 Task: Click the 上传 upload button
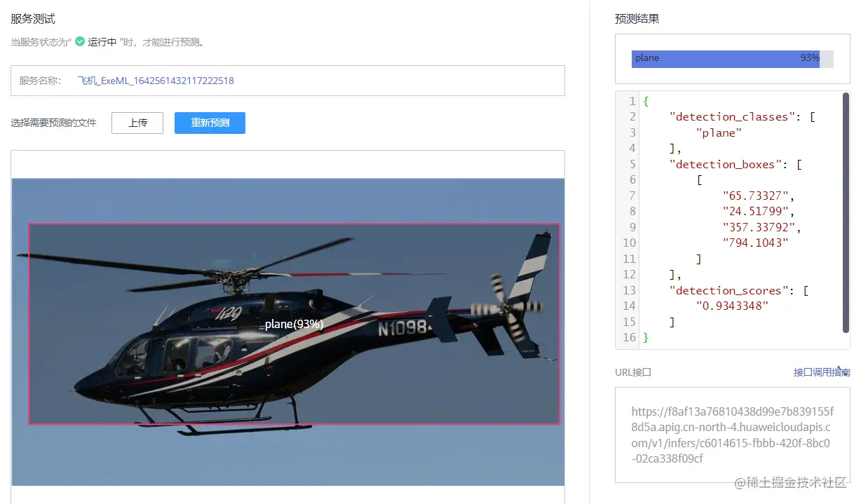point(137,123)
